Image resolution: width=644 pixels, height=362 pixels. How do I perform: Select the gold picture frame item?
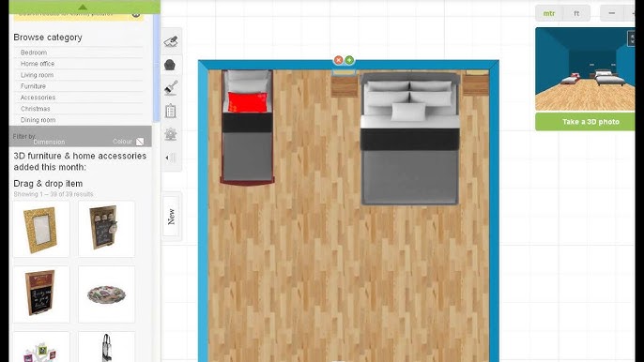click(41, 229)
